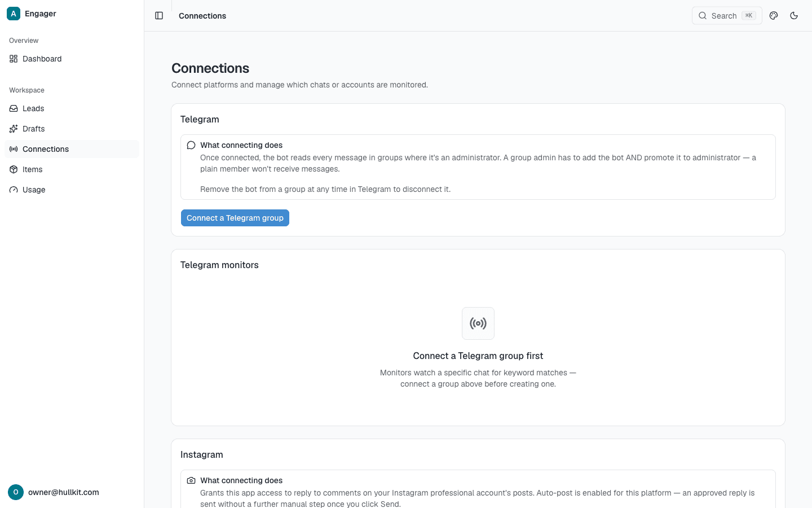The image size is (812, 508).
Task: Click the Search box
Action: click(727, 16)
